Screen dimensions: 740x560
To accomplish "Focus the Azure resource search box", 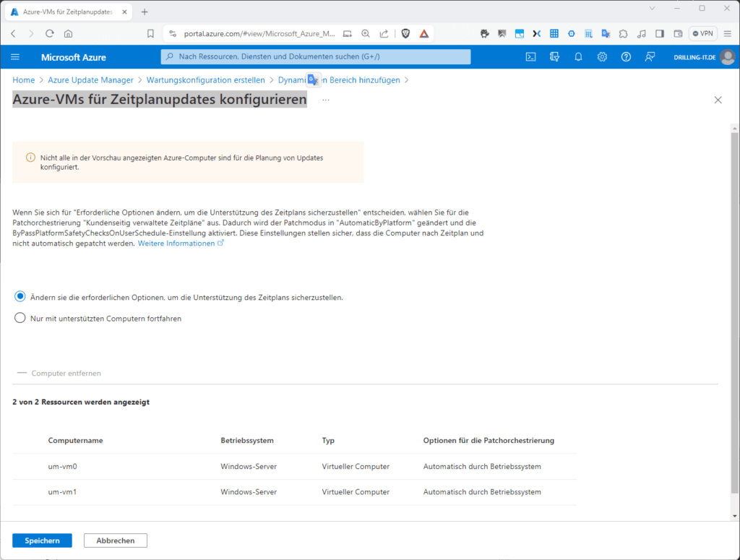I will [316, 56].
